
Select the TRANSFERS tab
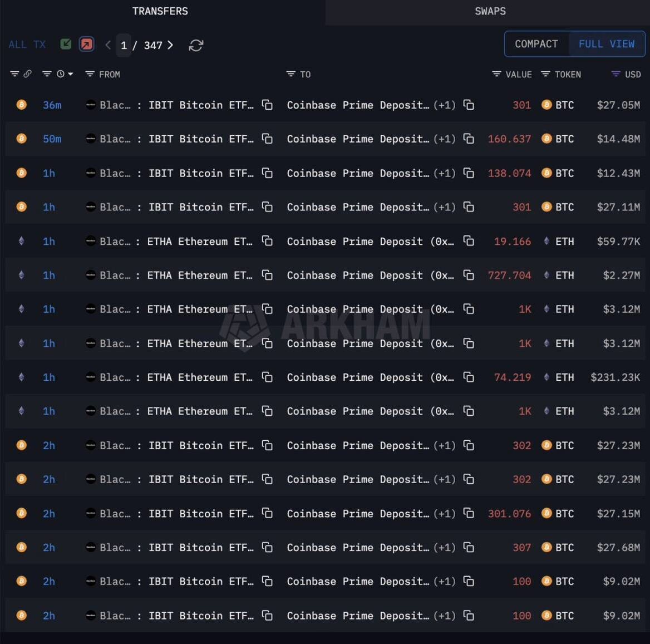click(x=160, y=11)
